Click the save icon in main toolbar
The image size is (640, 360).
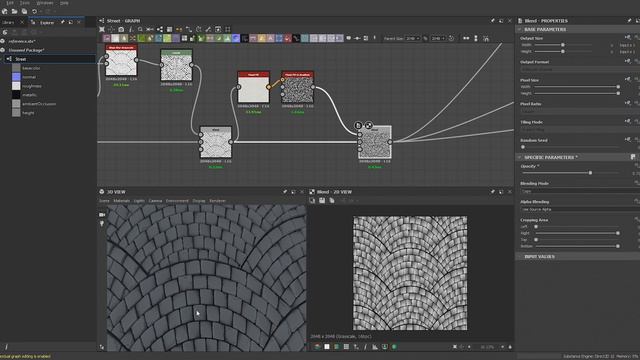[24, 11]
